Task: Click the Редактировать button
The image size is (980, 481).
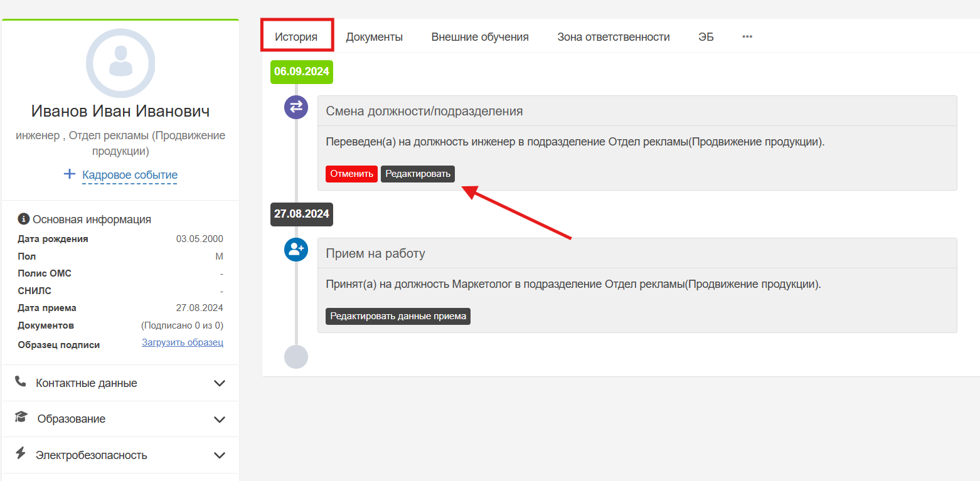Action: (418, 174)
